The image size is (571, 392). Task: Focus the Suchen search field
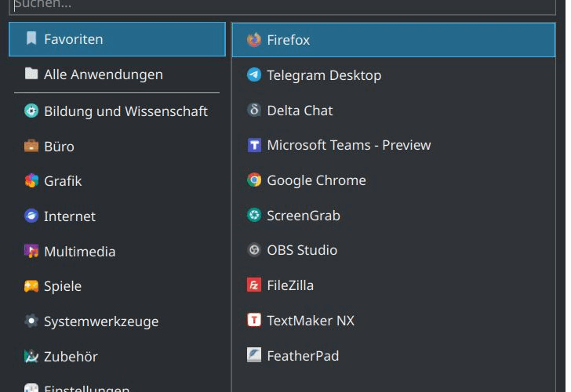point(282,5)
